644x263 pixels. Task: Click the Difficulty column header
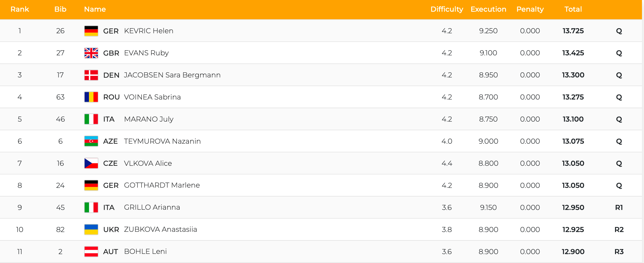[447, 9]
